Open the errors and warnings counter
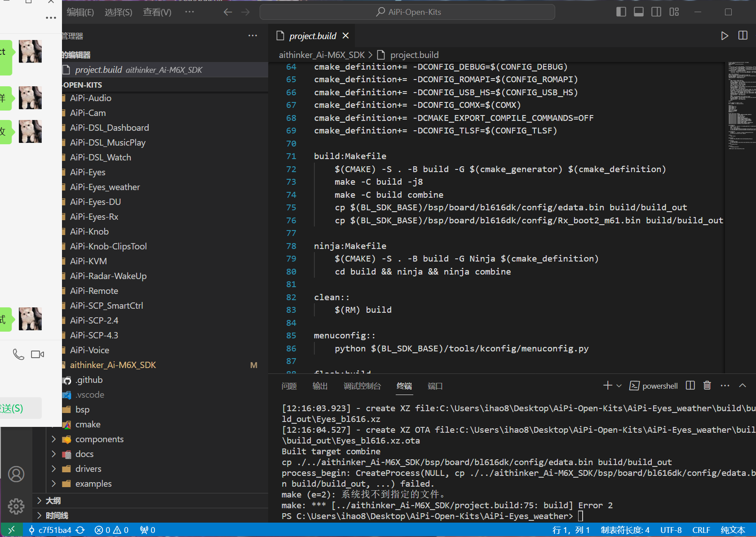This screenshot has width=756, height=537. click(111, 530)
